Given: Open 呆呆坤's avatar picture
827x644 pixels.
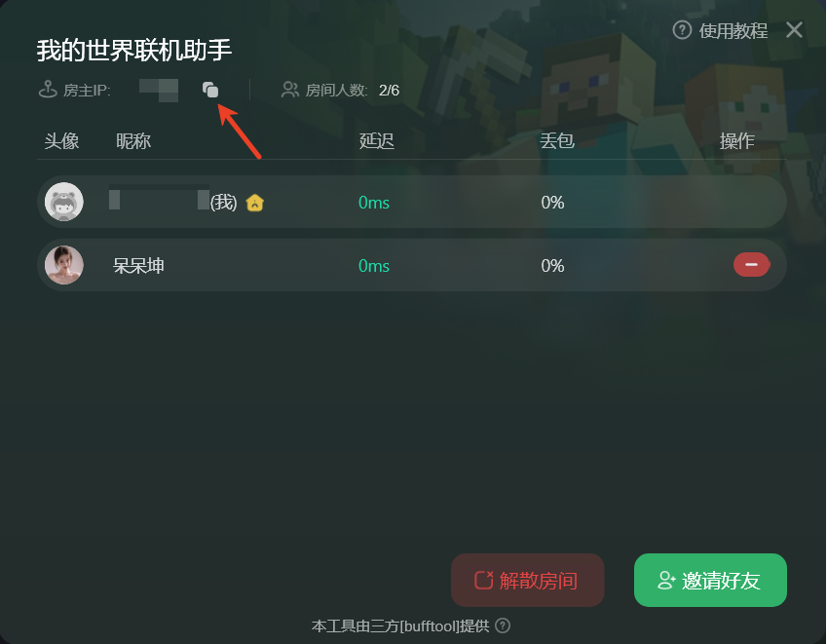Looking at the screenshot, I should tap(64, 265).
